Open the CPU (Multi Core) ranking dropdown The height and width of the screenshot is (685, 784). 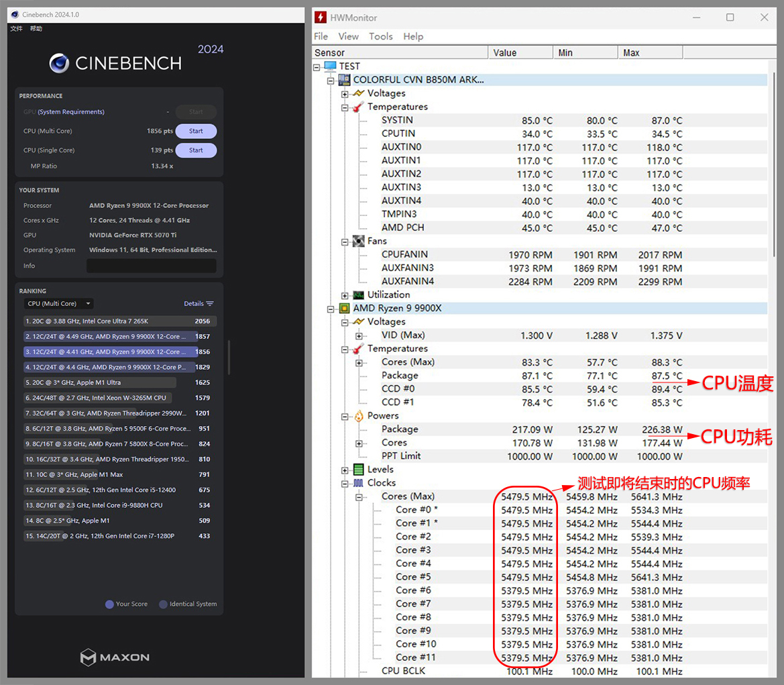(x=59, y=304)
